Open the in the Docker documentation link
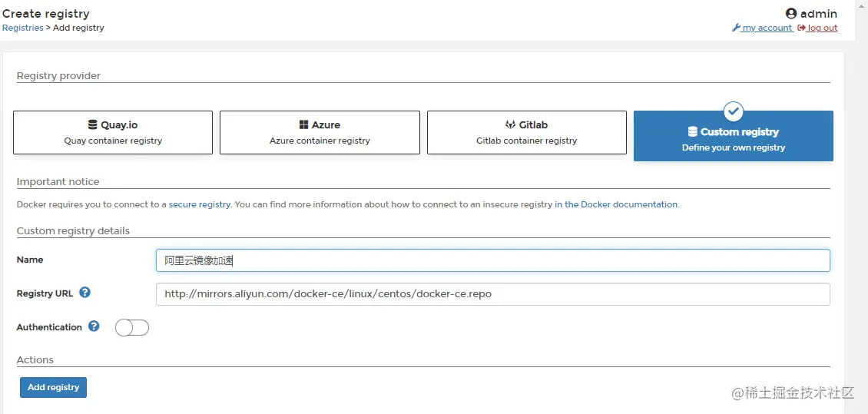The width and height of the screenshot is (868, 414). (616, 204)
